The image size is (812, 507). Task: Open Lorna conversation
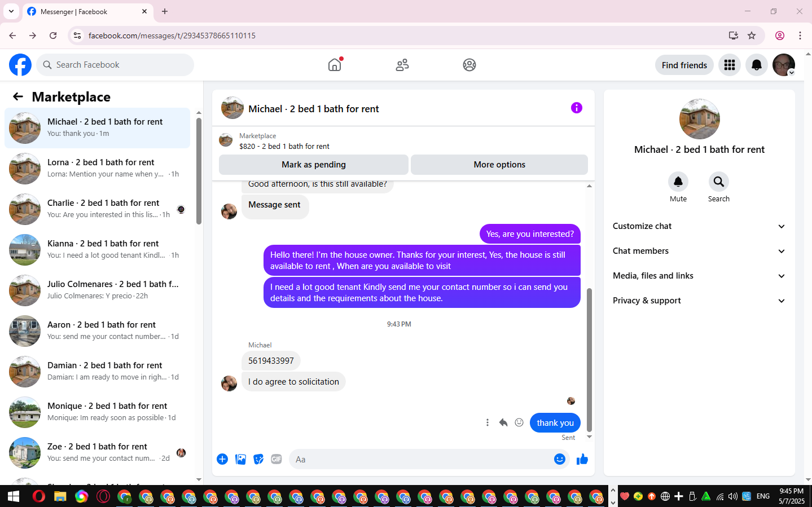point(97,169)
